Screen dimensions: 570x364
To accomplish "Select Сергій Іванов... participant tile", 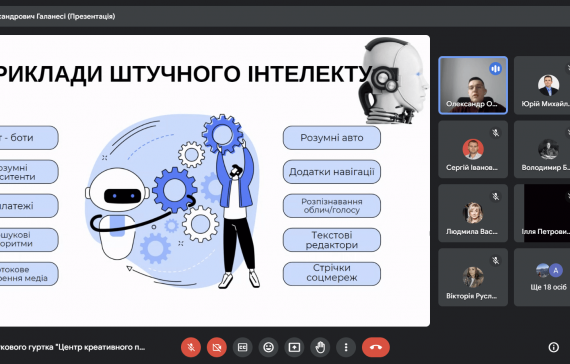I will (473, 149).
